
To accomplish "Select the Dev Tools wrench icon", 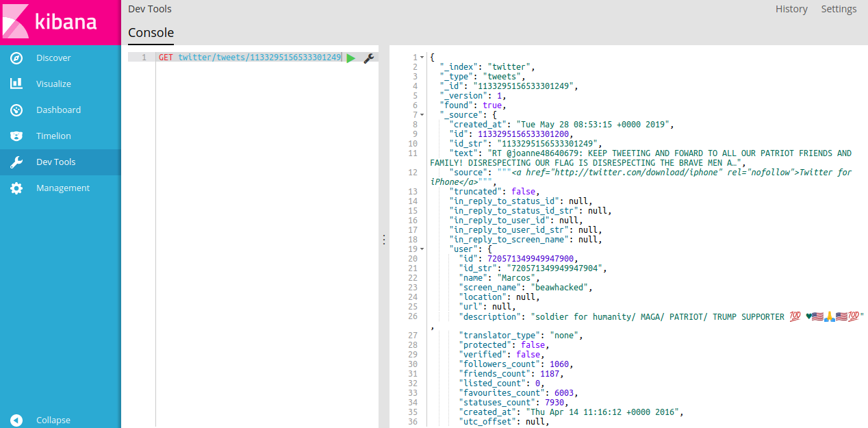I will pos(16,162).
